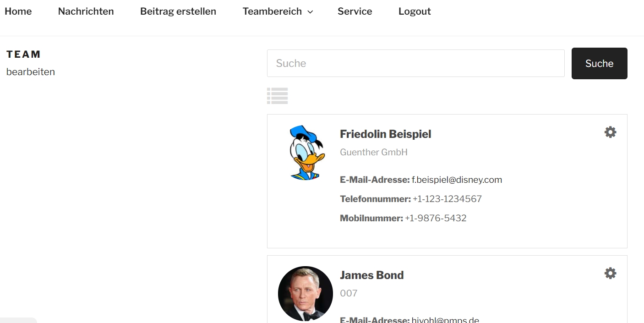Viewport: 644px width, 323px height.
Task: Click phone number +1-123-1234567
Action: (447, 199)
